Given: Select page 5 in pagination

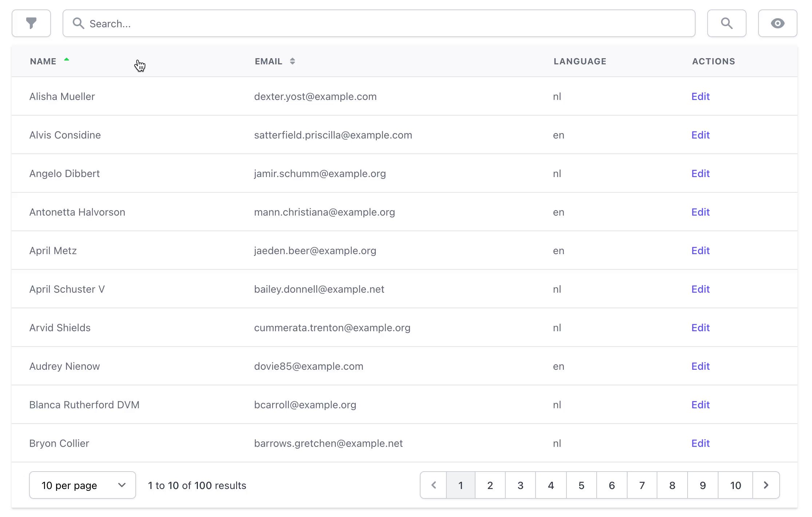Looking at the screenshot, I should click(x=581, y=485).
